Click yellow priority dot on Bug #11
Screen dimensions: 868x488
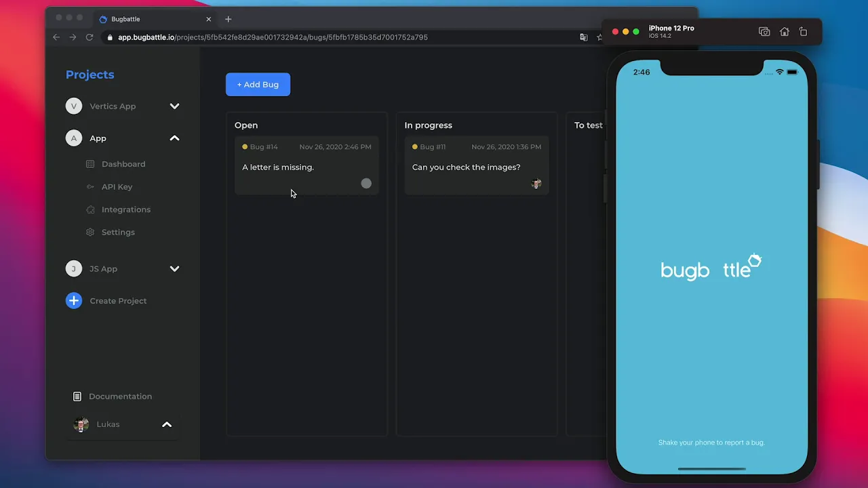coord(415,147)
